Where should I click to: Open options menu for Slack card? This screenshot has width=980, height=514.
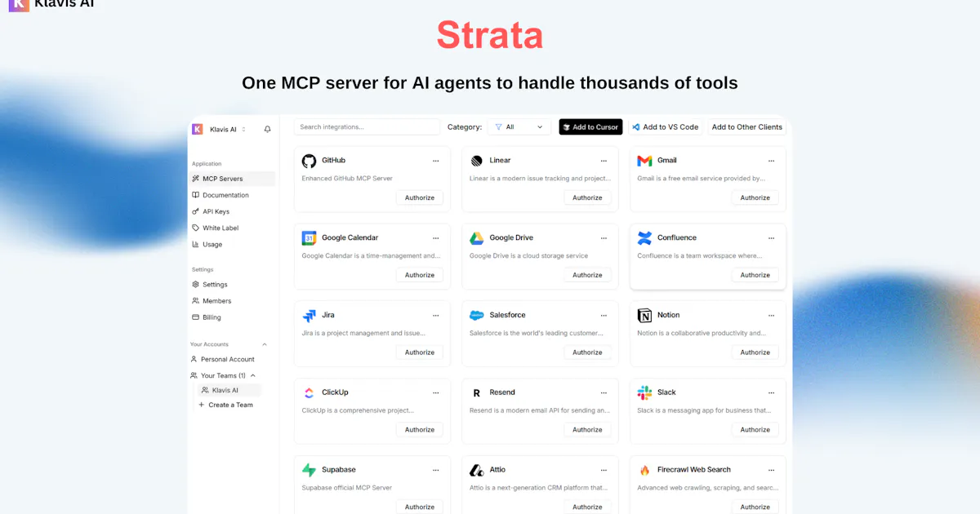click(772, 392)
